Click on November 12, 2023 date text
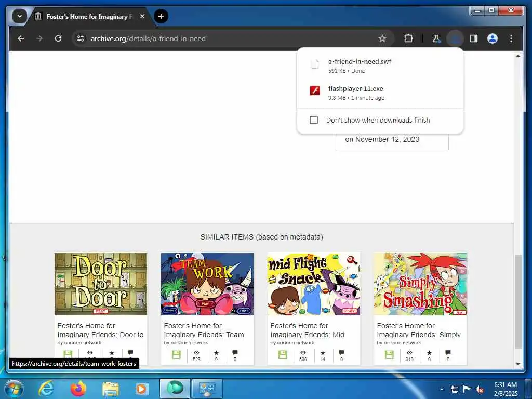 tap(382, 139)
